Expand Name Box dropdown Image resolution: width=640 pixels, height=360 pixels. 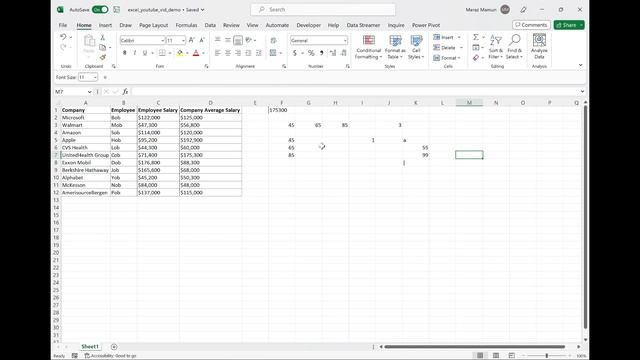point(89,91)
